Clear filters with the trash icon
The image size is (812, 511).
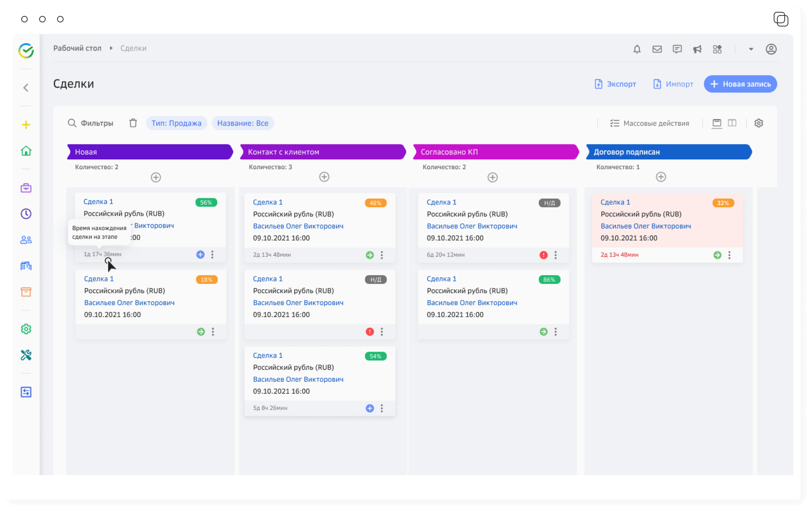(133, 123)
